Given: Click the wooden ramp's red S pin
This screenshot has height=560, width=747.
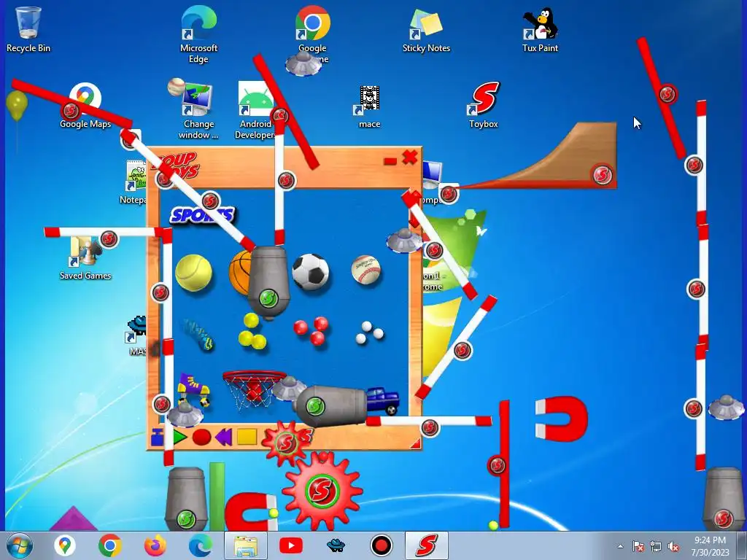Looking at the screenshot, I should [602, 174].
